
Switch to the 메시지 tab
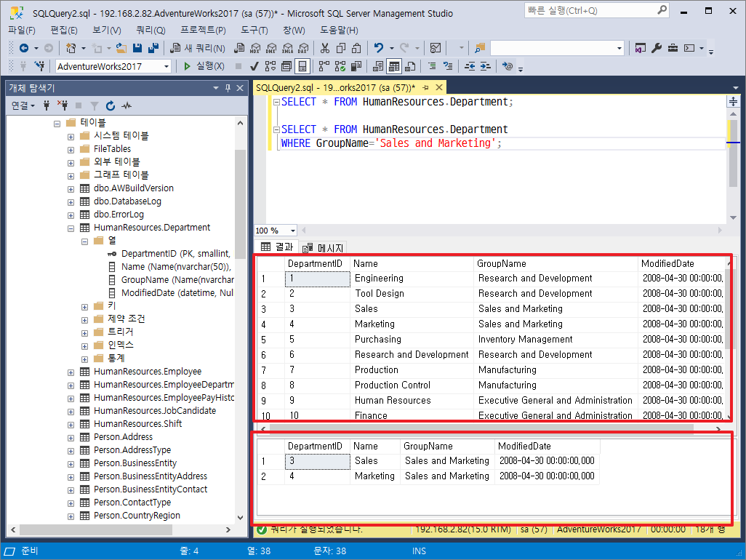(324, 248)
